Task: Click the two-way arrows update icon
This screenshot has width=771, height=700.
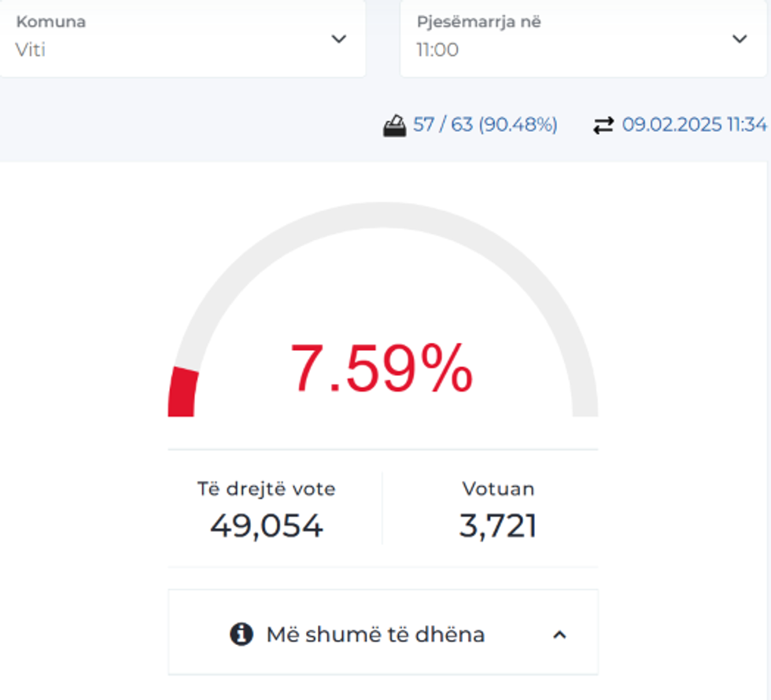Action: [x=603, y=125]
